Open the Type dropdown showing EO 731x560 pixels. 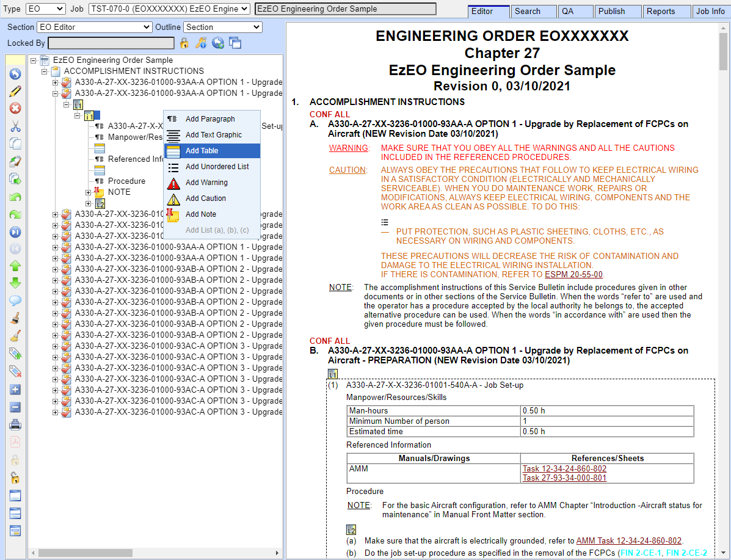[x=45, y=9]
